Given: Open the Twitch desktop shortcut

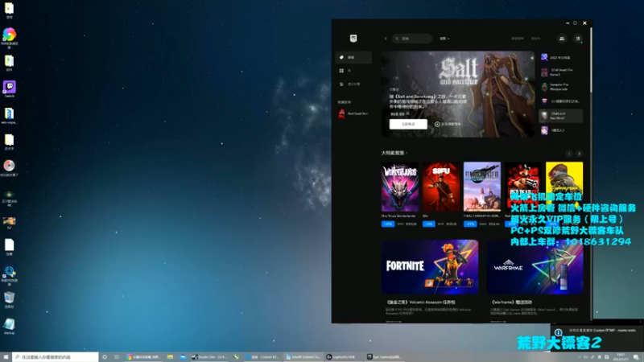Looking at the screenshot, I should [9, 88].
